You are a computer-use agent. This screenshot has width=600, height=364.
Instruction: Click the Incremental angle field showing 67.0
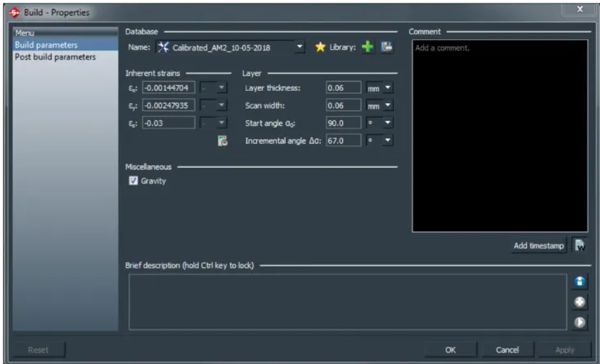coord(343,141)
